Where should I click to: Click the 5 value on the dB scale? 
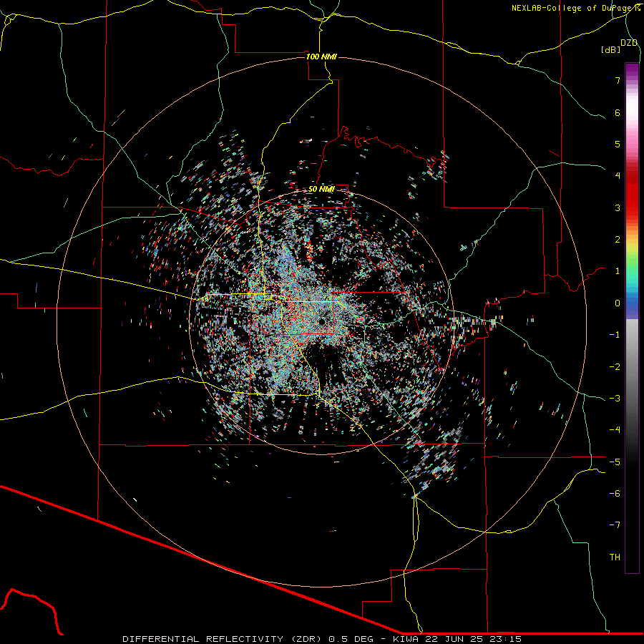pyautogui.click(x=618, y=144)
